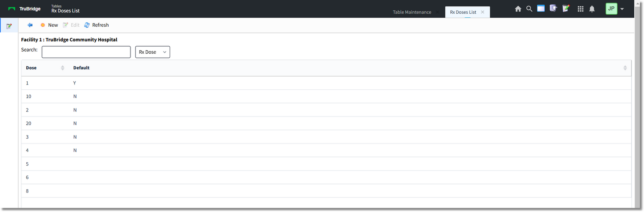Sort using the Default column arrows
Screen dimensions: 644x212
(625, 68)
